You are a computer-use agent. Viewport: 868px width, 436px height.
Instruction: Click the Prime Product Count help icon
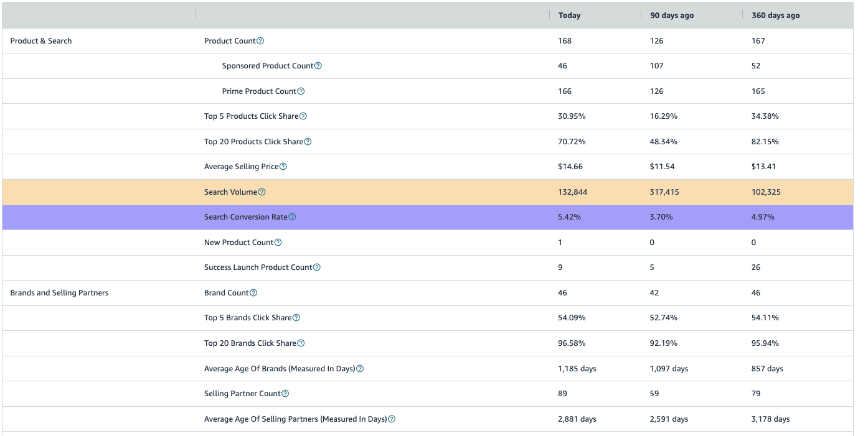pos(301,91)
